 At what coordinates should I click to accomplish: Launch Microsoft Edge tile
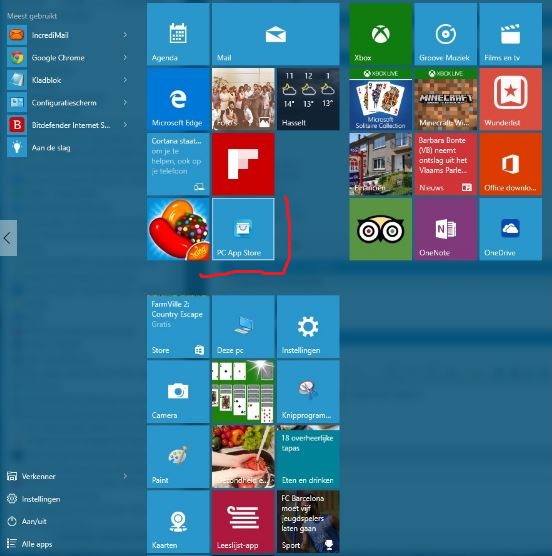point(178,99)
